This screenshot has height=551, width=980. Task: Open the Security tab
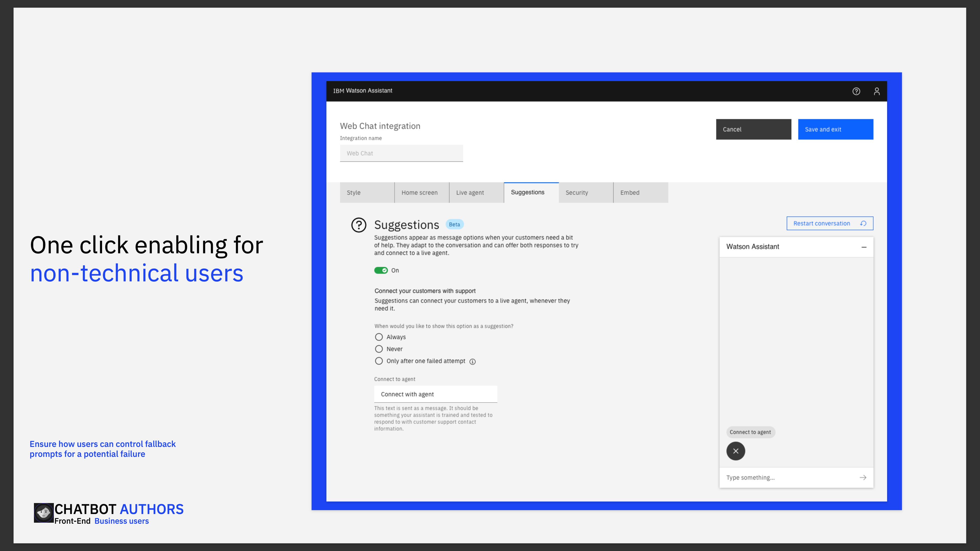[x=586, y=192]
